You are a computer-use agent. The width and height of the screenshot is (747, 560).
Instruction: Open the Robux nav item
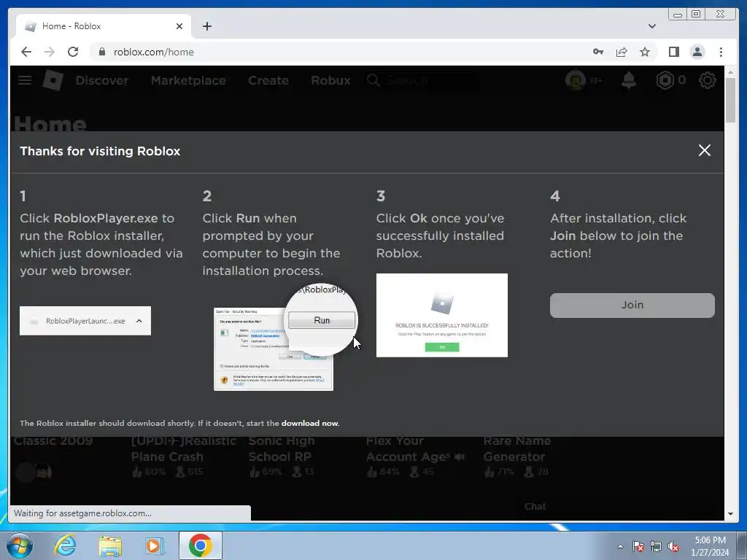(330, 80)
